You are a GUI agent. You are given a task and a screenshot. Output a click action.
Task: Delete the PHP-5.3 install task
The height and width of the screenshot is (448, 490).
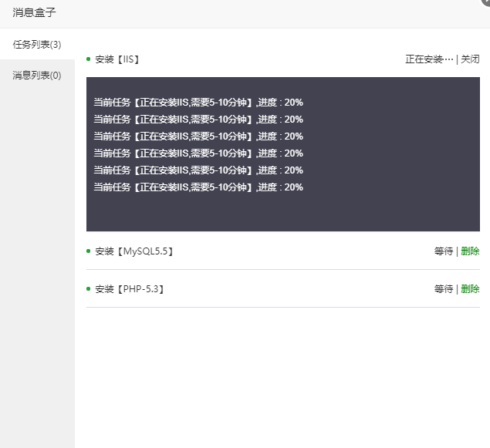[x=470, y=289]
